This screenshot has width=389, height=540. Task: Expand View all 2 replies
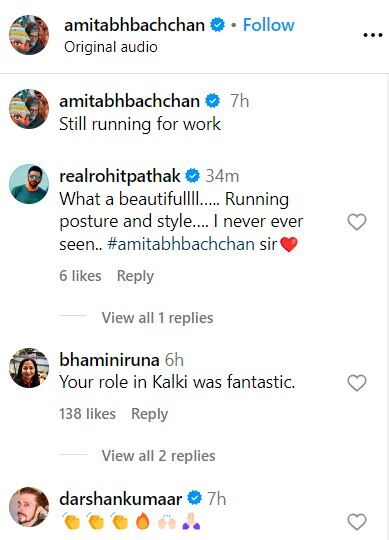pos(159,456)
